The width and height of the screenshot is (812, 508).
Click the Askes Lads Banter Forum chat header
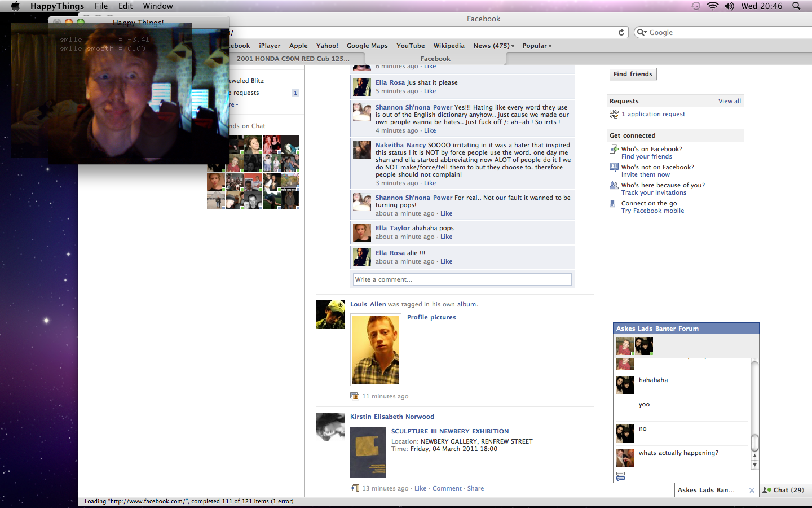(x=686, y=329)
